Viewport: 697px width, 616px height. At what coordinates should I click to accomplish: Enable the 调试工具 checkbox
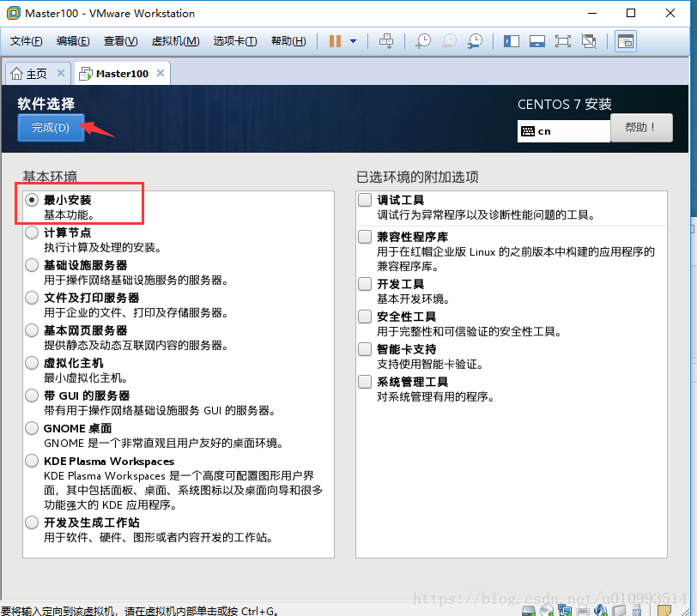[365, 200]
